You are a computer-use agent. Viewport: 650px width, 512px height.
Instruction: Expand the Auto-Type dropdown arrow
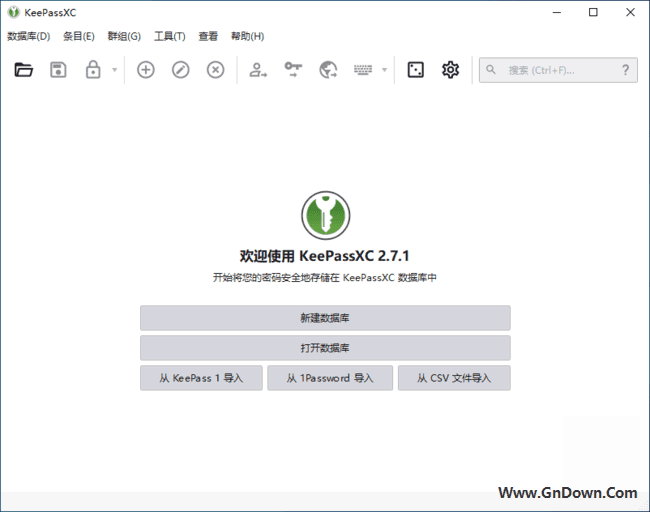384,70
